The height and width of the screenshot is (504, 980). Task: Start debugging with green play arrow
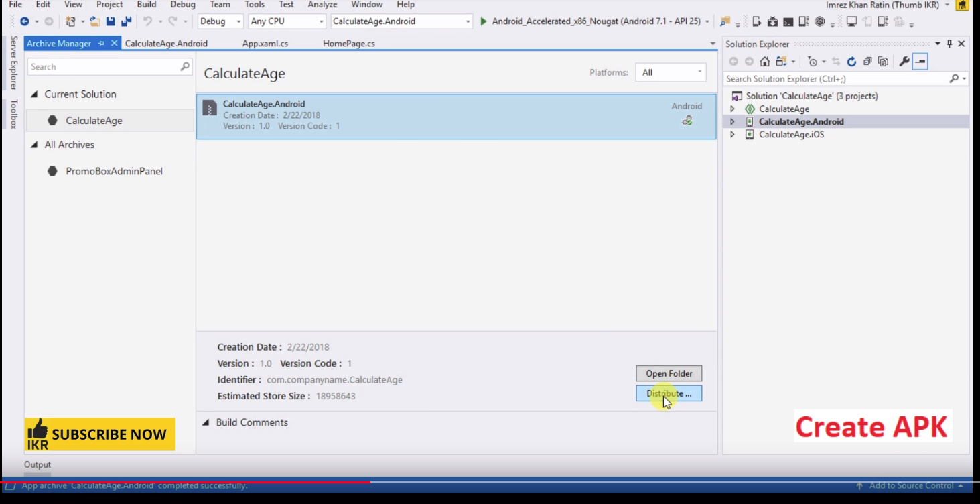[x=484, y=21]
